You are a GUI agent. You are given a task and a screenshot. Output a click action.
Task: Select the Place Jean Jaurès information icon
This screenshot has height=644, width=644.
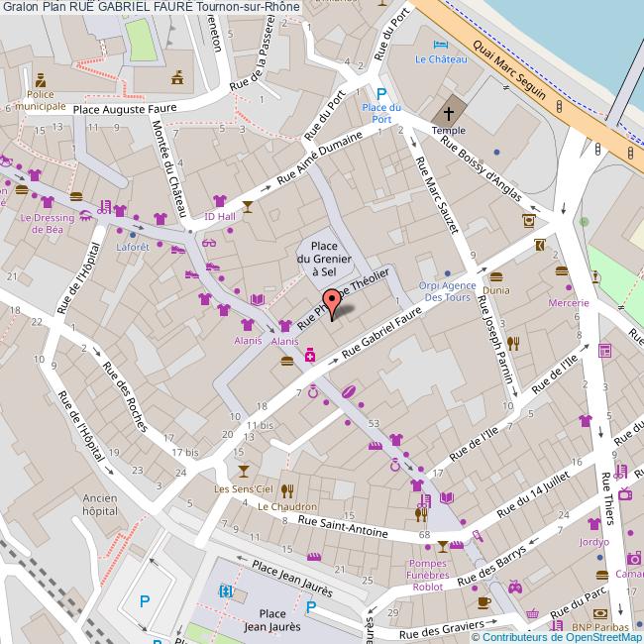coord(226,591)
